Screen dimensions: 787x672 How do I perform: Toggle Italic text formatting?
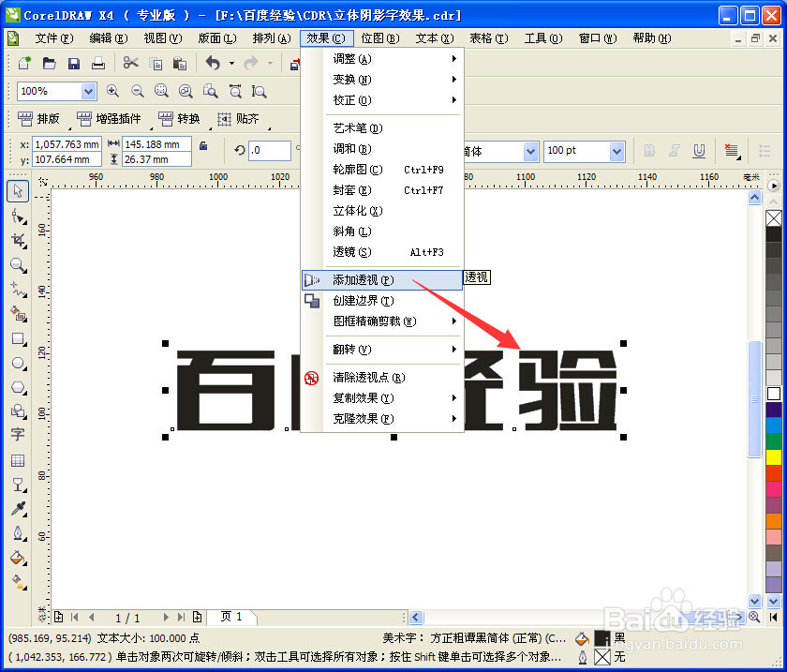674,151
